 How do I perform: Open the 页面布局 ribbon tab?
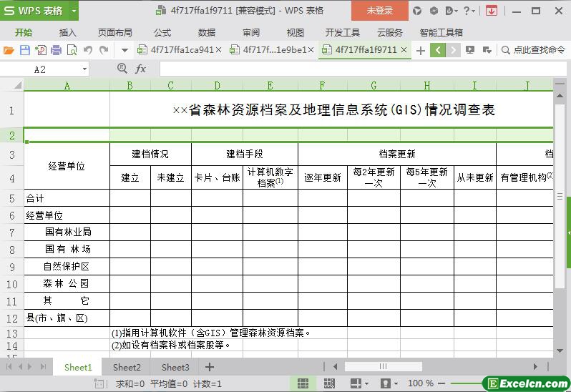tap(114, 33)
